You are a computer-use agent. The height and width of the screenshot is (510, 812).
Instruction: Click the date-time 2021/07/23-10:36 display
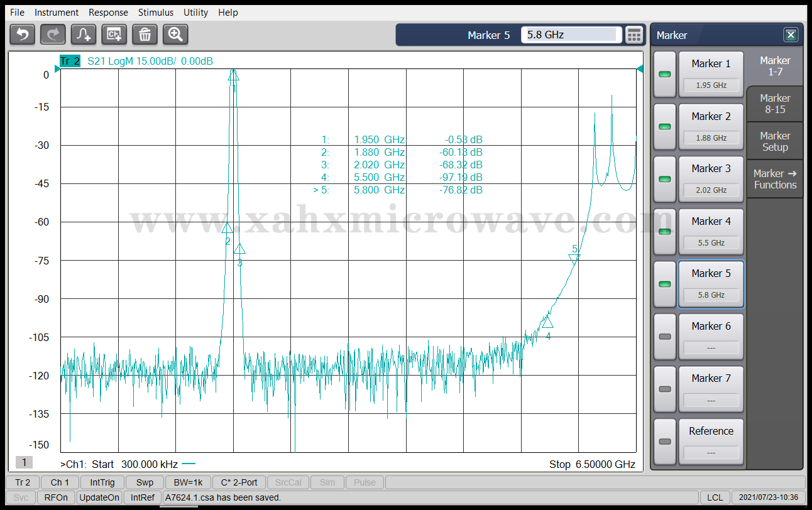point(769,497)
